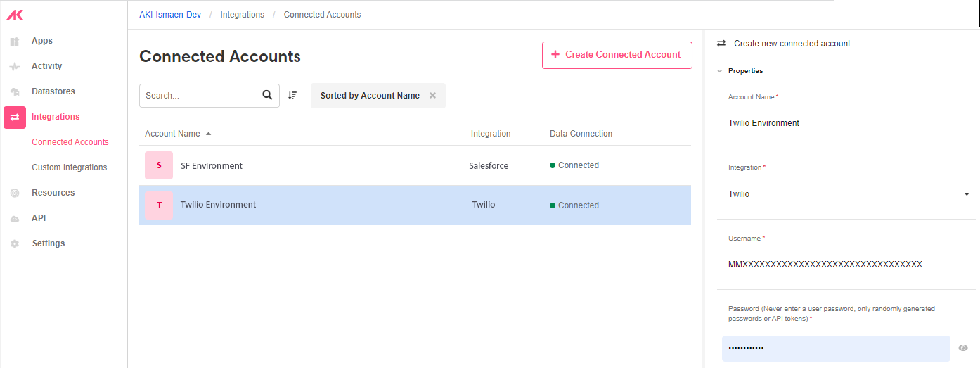Click the Account Name field Twilio Environment
This screenshot has width=980, height=368.
(x=846, y=123)
